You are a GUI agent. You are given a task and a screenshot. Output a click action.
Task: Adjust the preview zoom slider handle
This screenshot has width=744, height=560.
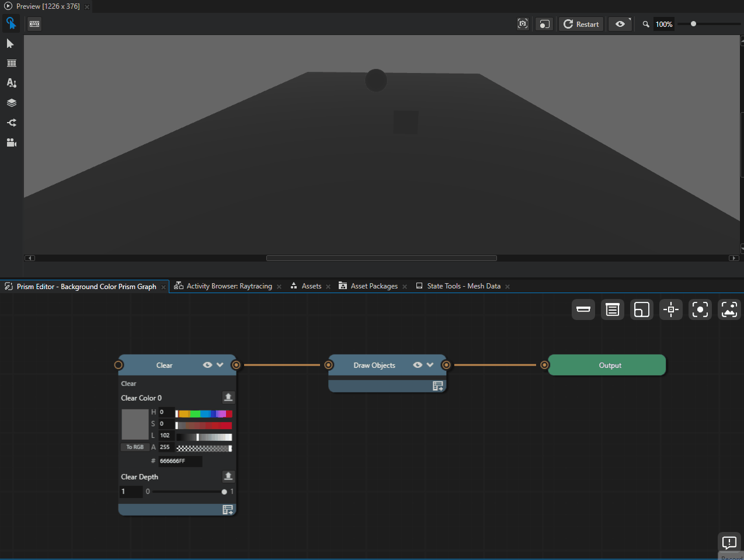point(693,24)
